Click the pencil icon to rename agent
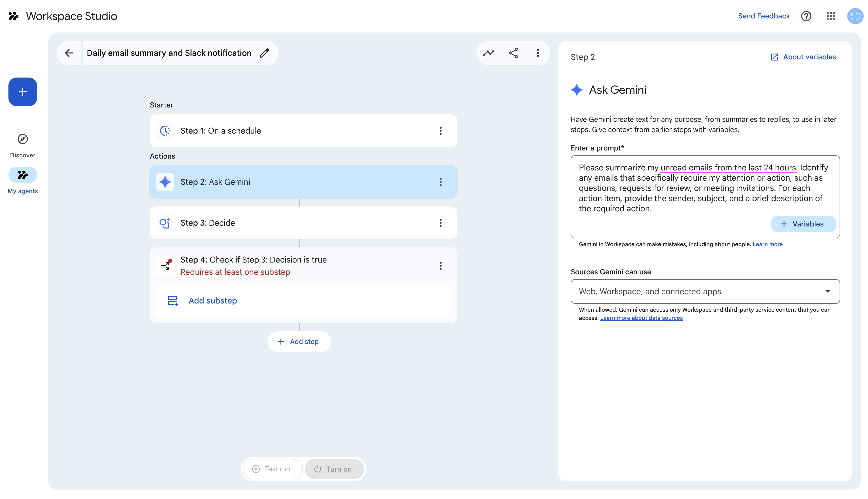Screen dimensions: 868x499 pos(264,53)
